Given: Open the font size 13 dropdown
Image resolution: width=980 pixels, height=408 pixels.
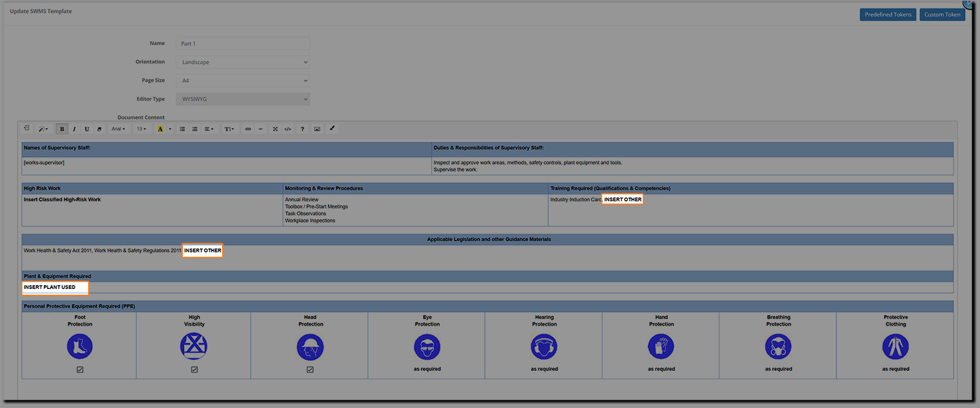Looking at the screenshot, I should click(141, 129).
